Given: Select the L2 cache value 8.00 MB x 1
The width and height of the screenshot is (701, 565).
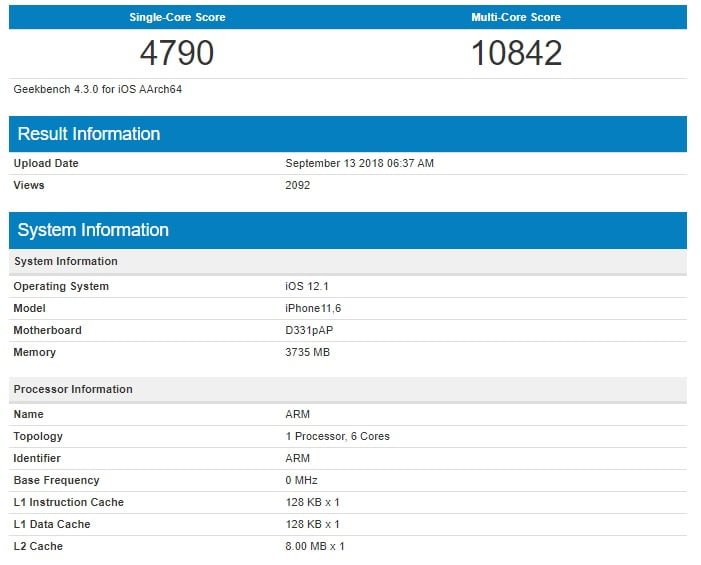Looking at the screenshot, I should click(315, 546).
